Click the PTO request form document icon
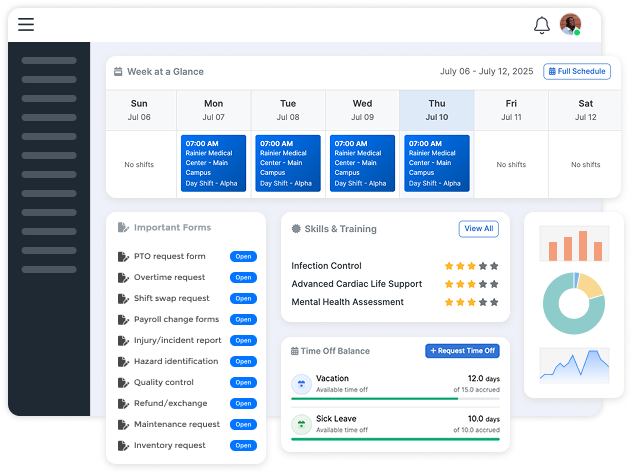Viewport: 632px width, 474px height. (x=123, y=256)
